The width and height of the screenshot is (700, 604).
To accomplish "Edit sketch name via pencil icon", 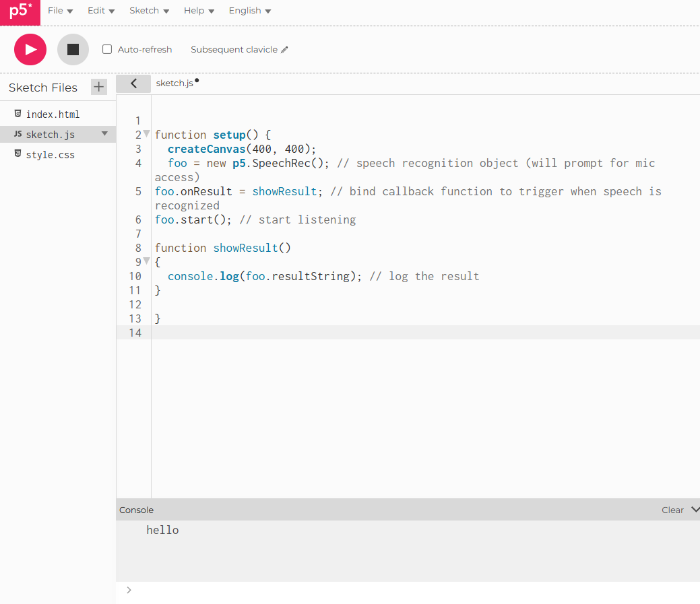I will 284,50.
